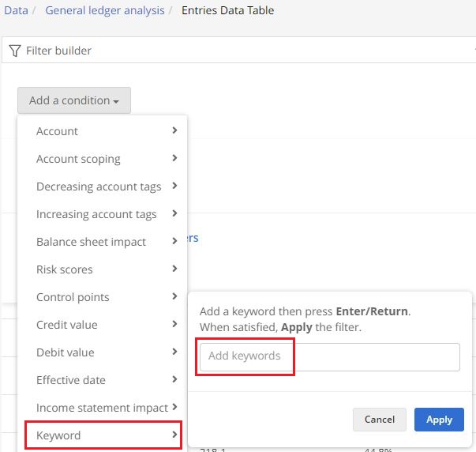The height and width of the screenshot is (452, 476).
Task: Expand the Debit value submenu chevron
Action: tap(174, 352)
